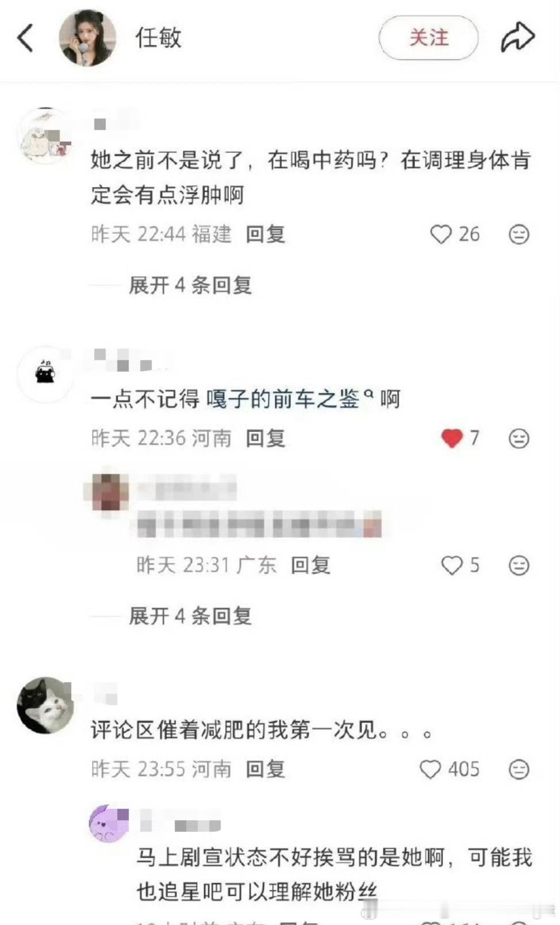This screenshot has width=560, height=925.
Task: Like the 减肥 comment with 405 likes
Action: pos(430,769)
